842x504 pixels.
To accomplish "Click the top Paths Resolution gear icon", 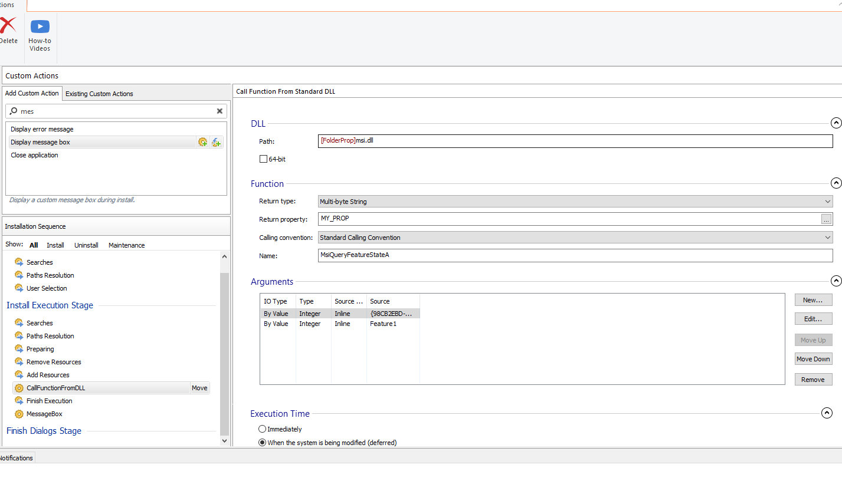I will [19, 275].
